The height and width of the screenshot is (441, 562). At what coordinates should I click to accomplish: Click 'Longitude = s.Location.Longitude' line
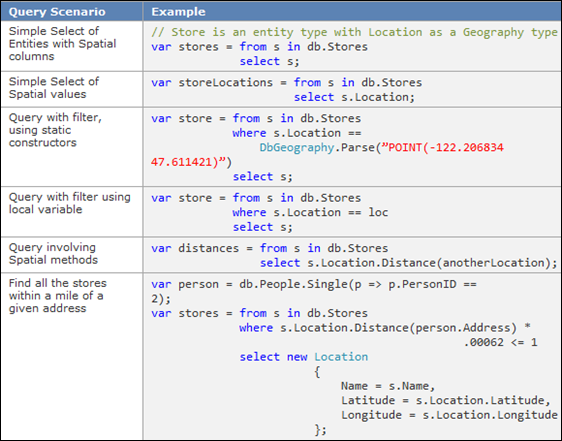[449, 415]
